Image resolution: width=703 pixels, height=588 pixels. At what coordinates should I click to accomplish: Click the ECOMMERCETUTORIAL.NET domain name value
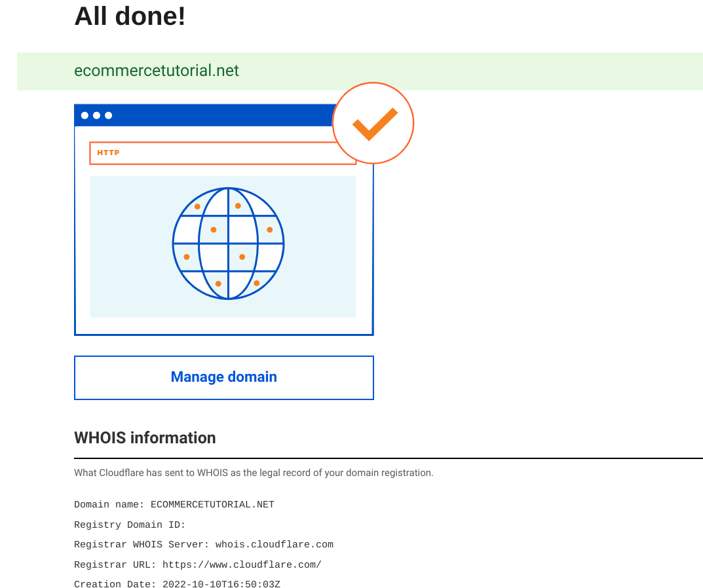(x=212, y=505)
